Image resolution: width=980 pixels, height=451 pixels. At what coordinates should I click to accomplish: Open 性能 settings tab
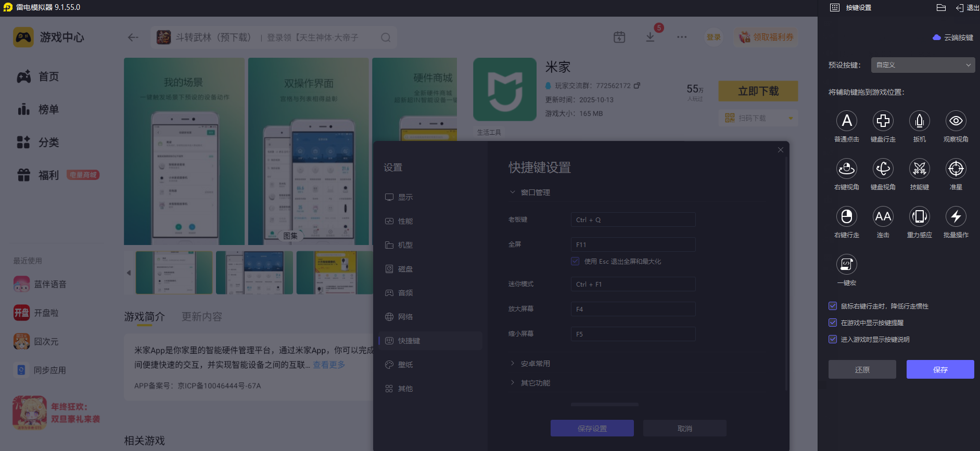430,221
